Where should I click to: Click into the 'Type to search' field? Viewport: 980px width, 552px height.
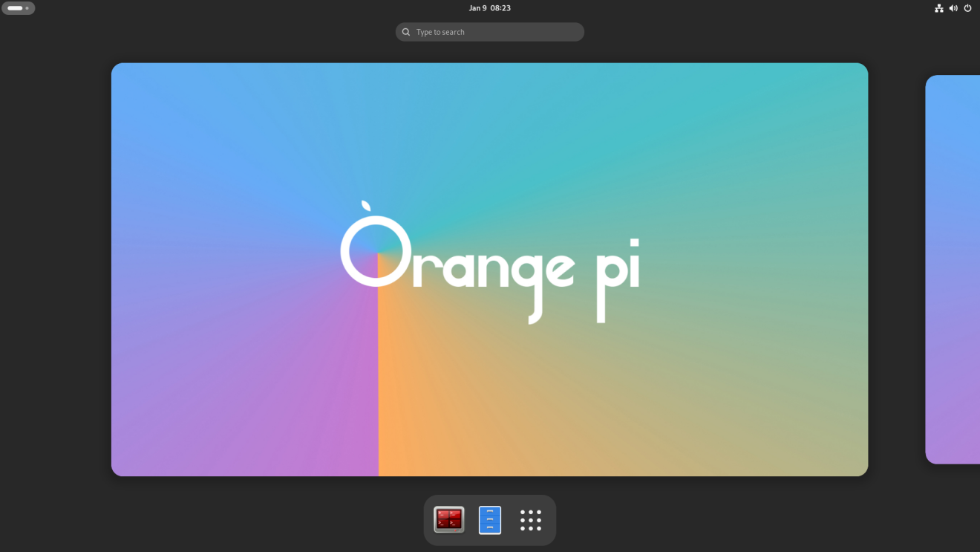[x=490, y=32]
